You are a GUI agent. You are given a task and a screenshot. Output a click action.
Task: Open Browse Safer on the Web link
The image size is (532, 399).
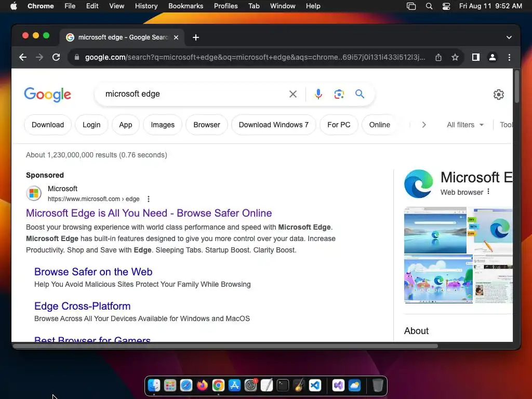94,272
